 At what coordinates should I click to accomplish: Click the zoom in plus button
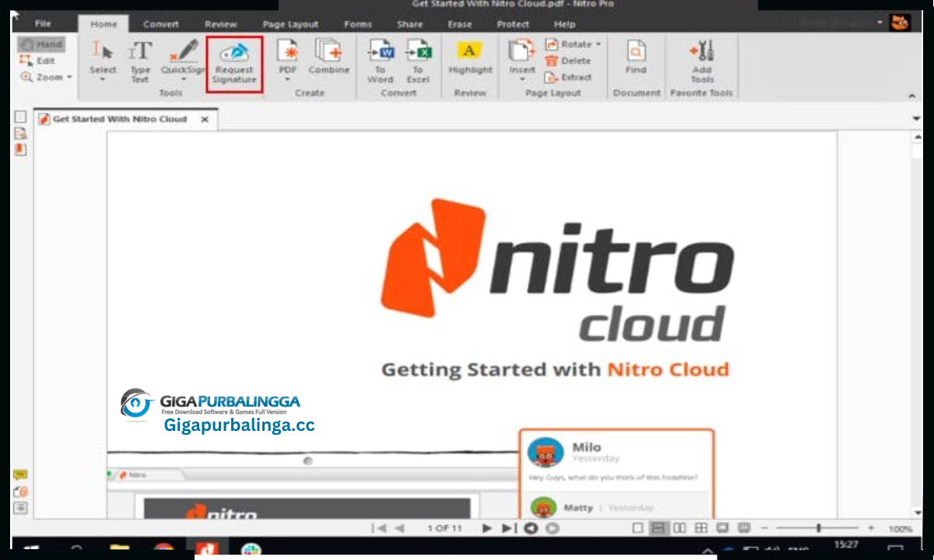(871, 528)
